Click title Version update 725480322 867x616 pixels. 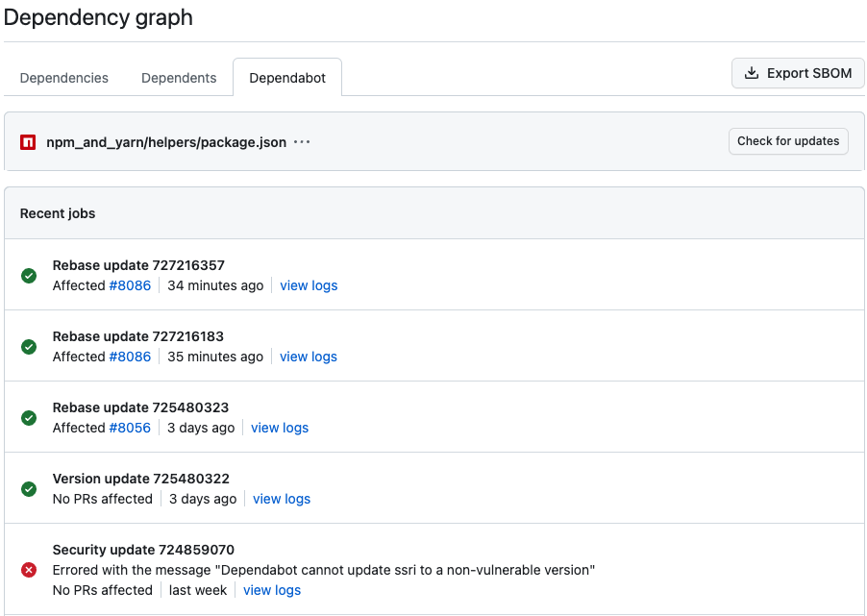(141, 479)
